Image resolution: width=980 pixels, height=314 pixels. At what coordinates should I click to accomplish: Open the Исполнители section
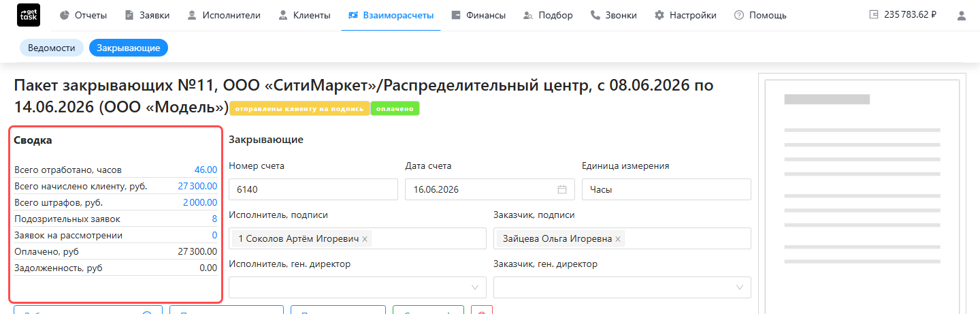(x=224, y=15)
